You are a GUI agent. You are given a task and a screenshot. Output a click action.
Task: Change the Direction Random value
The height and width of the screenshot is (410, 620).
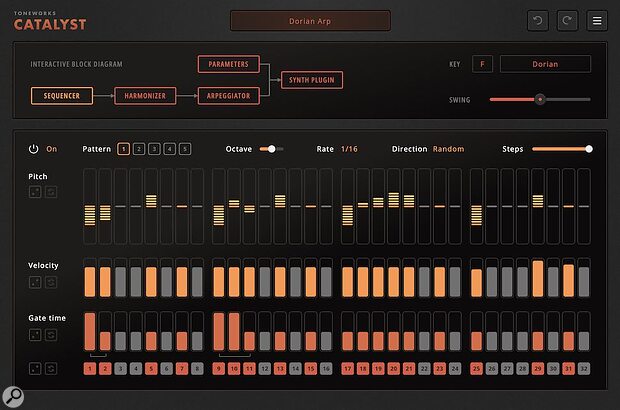[448, 149]
